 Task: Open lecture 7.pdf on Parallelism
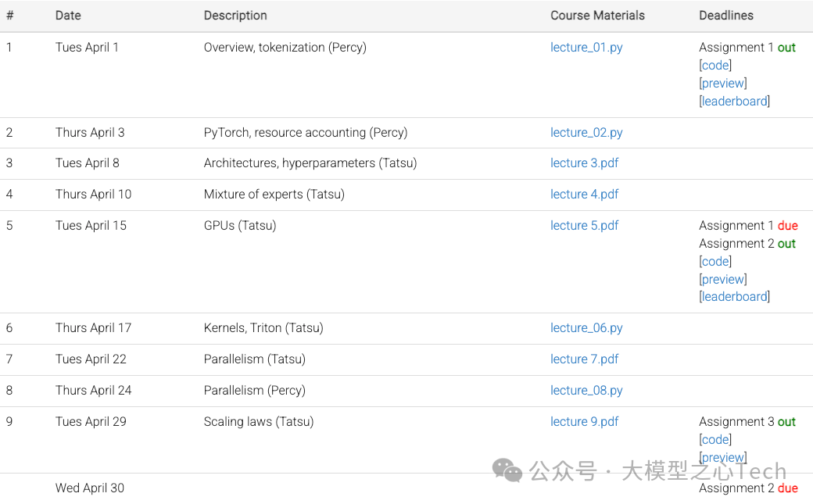point(584,359)
